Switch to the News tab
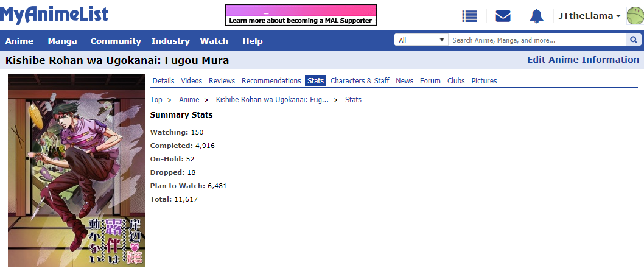This screenshot has height=271, width=644. (405, 81)
